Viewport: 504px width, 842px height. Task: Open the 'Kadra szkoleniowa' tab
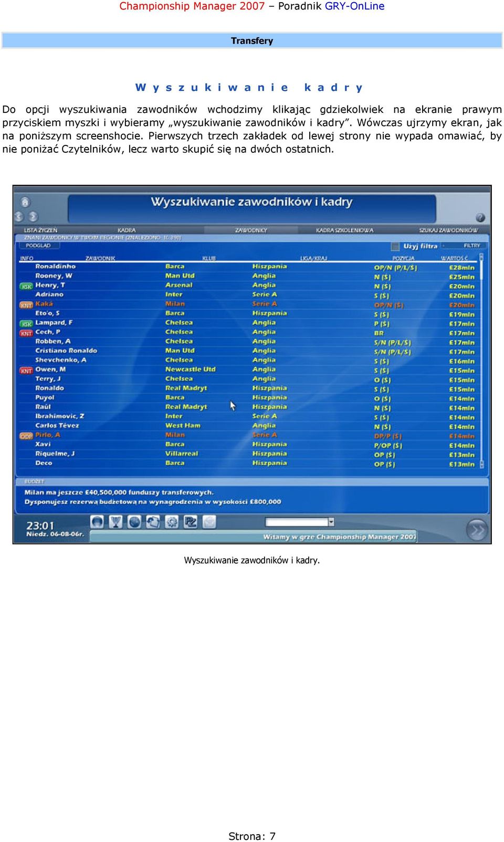344,230
